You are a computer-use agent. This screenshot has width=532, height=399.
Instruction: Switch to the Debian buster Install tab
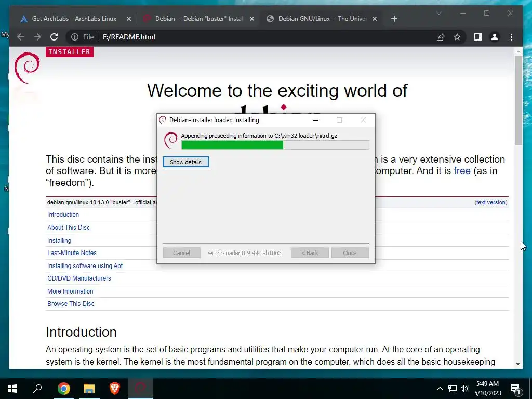(x=199, y=19)
